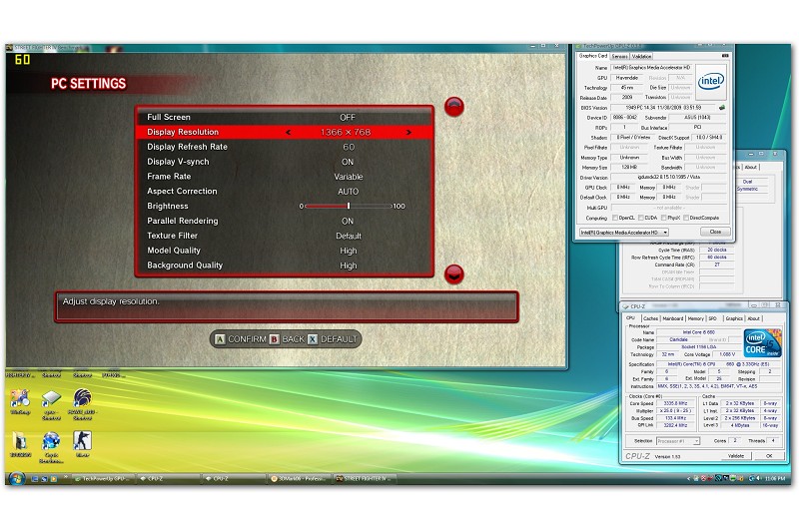Click the taskbar clock
Image resolution: width=799 pixels, height=532 pixels.
[775, 478]
